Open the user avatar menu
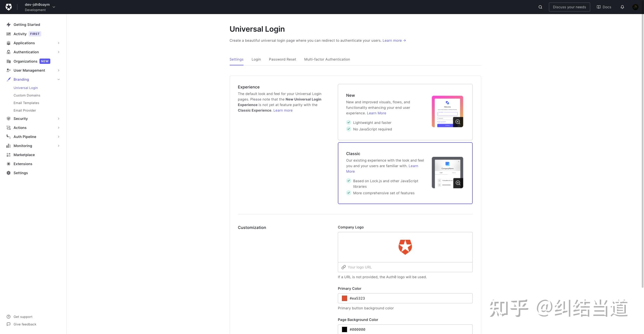The width and height of the screenshot is (644, 334). (635, 7)
